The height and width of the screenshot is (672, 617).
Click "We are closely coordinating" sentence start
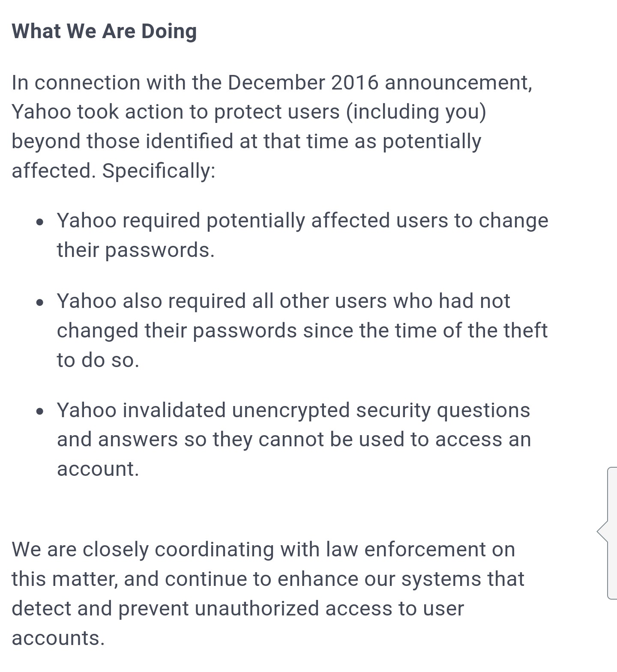point(142,550)
